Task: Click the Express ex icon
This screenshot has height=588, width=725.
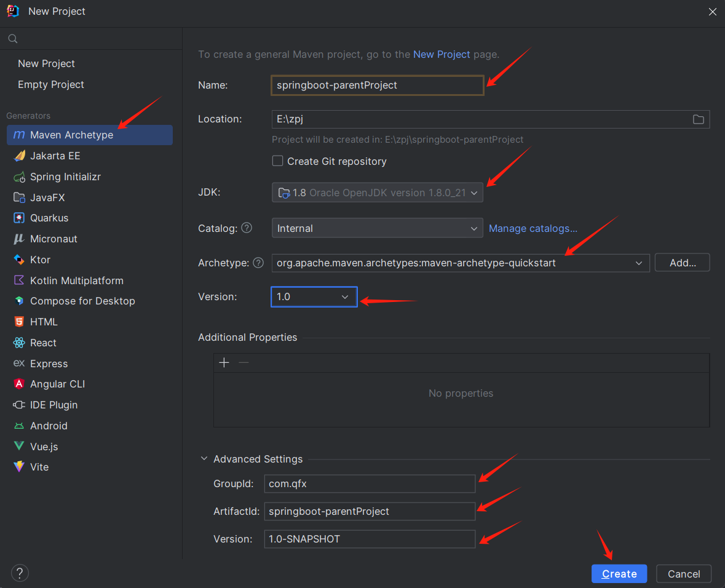Action: (19, 363)
